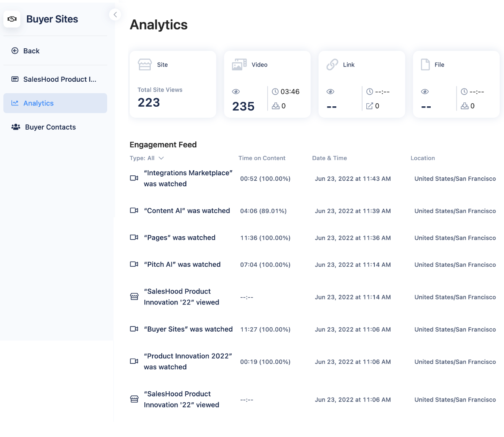Click the download icon in Video card
Viewport: 504px width, 437px height.
(275, 106)
